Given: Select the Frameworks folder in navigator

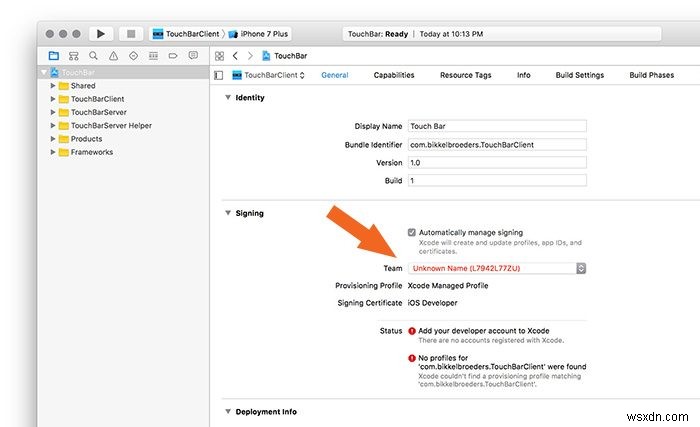Looking at the screenshot, I should [x=91, y=152].
